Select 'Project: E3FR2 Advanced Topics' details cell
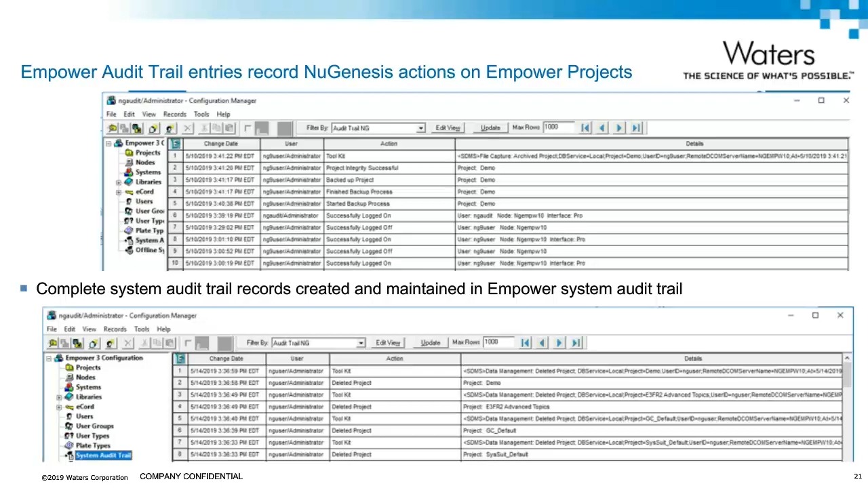868x488 pixels. tap(652, 407)
